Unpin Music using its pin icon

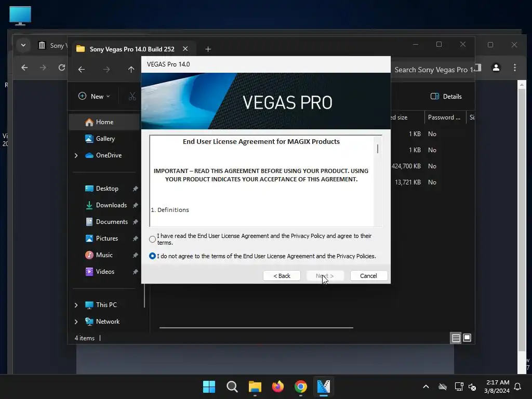pyautogui.click(x=135, y=255)
